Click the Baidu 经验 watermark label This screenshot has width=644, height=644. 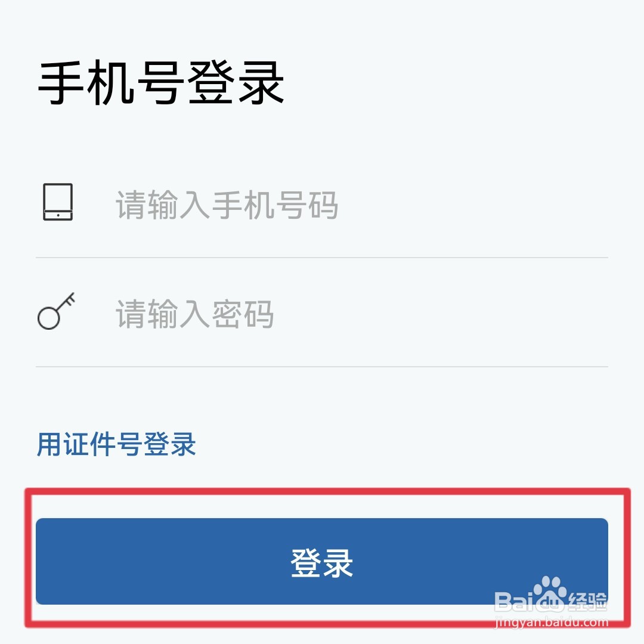(x=587, y=601)
